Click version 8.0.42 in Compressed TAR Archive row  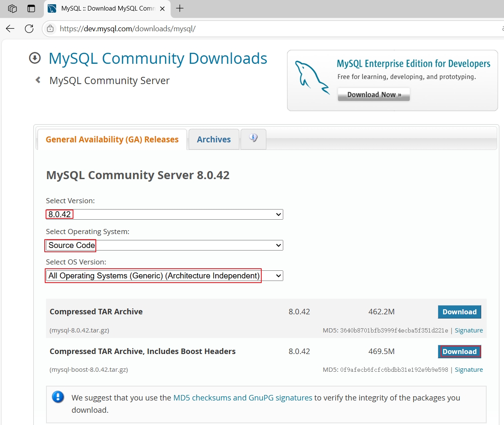tap(299, 312)
